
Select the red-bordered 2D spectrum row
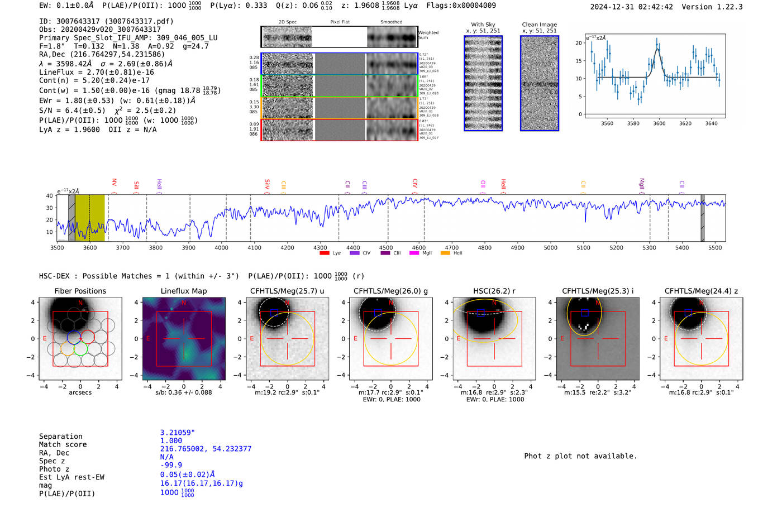click(340, 130)
